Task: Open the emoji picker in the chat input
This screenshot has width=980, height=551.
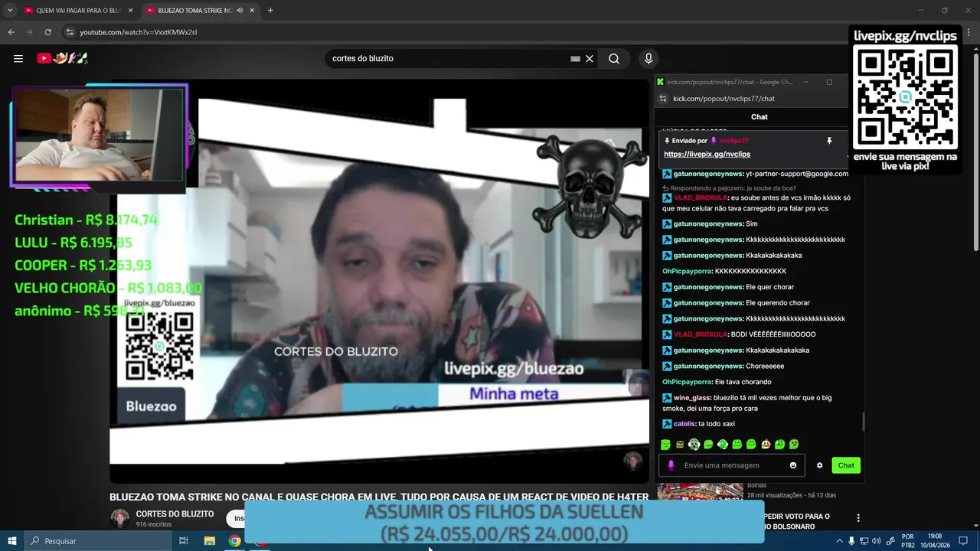Action: 793,465
